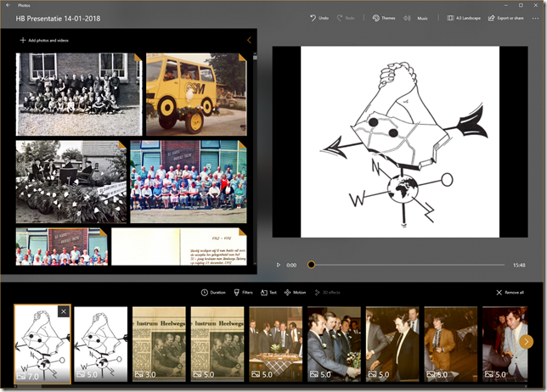Select the black-and-white school group photo
Image resolution: width=547 pixels, height=392 pixels.
(x=78, y=93)
